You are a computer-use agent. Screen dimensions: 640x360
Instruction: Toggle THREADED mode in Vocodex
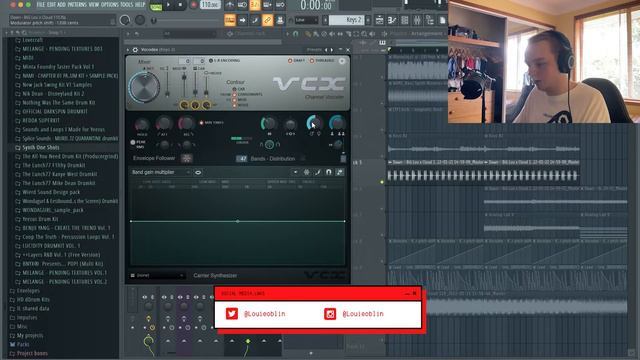[x=322, y=60]
